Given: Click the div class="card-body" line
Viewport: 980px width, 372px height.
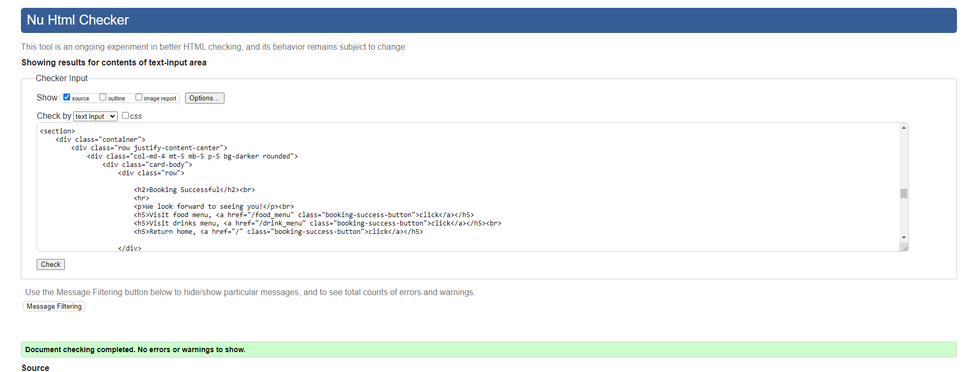Looking at the screenshot, I should coord(148,165).
